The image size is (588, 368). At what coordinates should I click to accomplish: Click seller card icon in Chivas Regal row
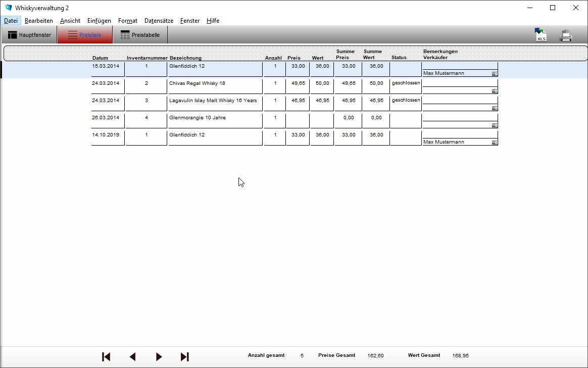[x=495, y=91]
